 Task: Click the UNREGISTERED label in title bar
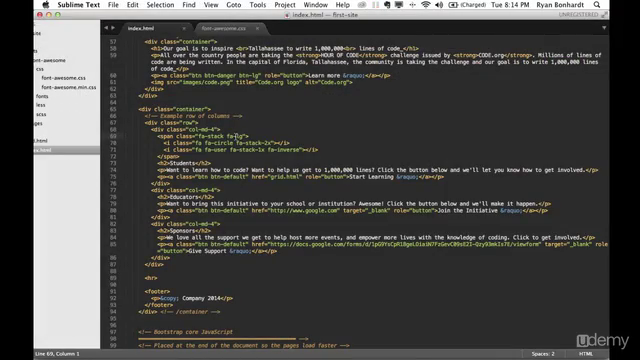tap(578, 15)
